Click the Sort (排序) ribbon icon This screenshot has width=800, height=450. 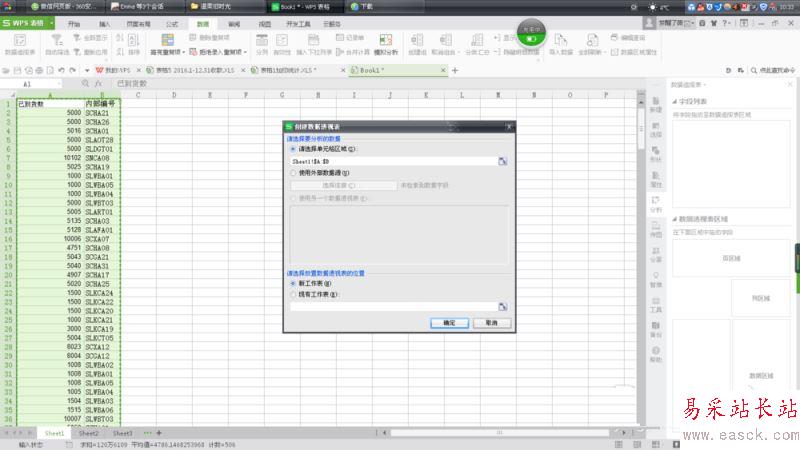point(133,41)
